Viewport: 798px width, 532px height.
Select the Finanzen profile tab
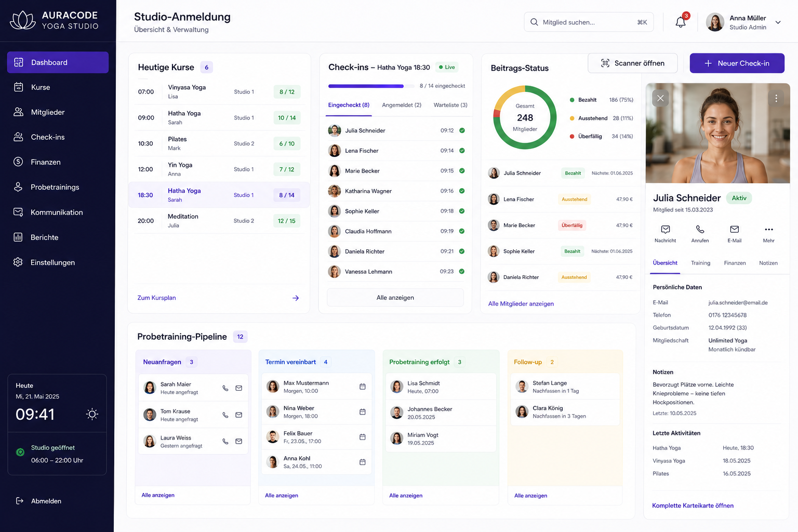[735, 263]
